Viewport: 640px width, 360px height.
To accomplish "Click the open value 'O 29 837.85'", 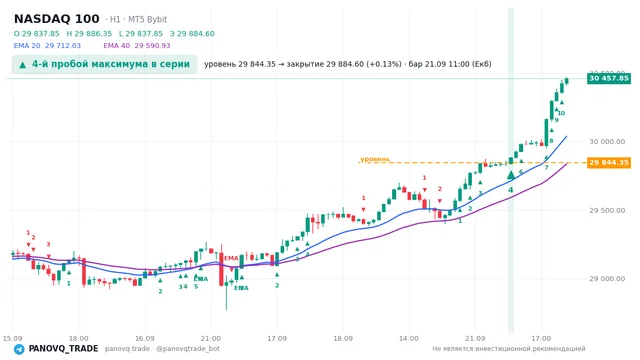I will click(36, 33).
